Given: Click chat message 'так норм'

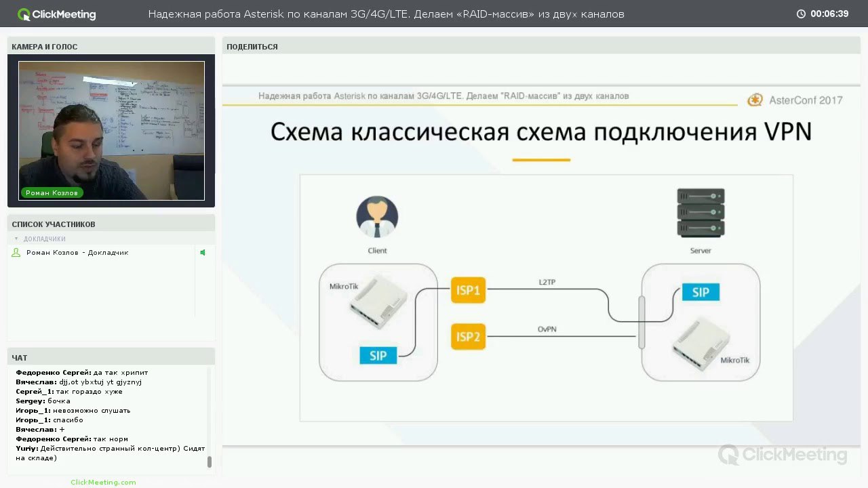Looking at the screenshot, I should point(111,439).
